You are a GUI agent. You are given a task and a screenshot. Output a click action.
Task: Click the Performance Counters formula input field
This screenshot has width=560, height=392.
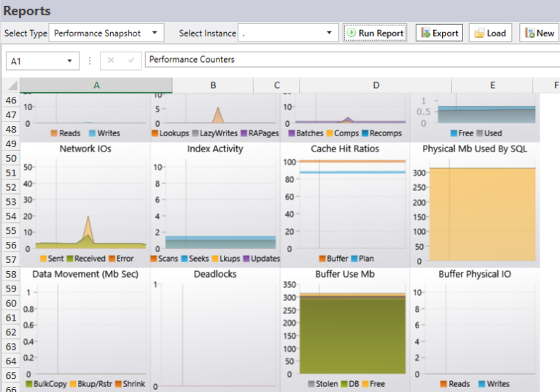click(x=350, y=60)
